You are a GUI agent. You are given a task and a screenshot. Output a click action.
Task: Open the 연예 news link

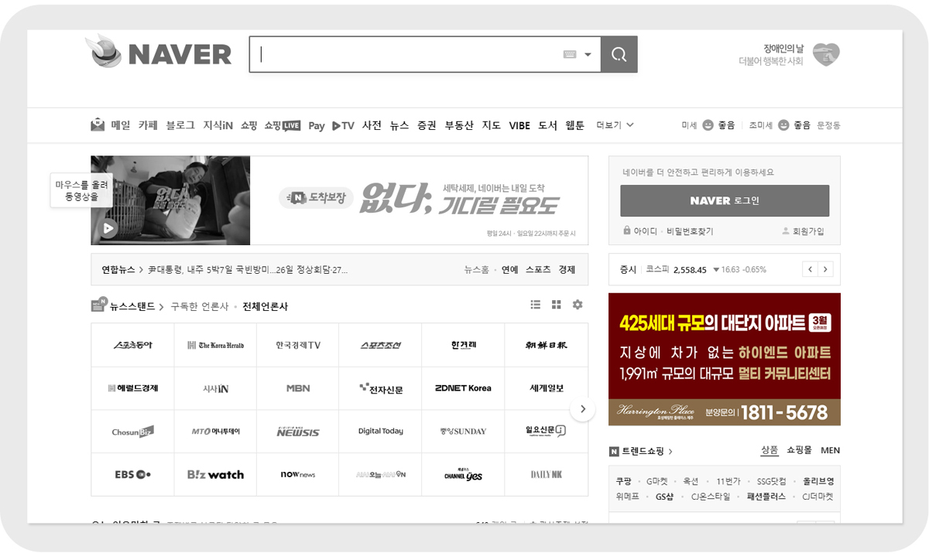[509, 270]
